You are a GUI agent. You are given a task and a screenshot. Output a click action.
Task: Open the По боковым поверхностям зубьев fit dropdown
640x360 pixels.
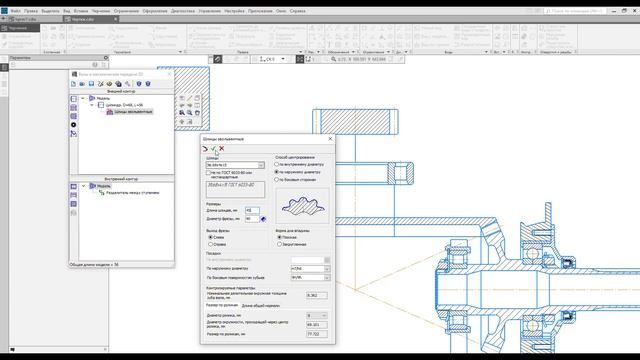327,278
